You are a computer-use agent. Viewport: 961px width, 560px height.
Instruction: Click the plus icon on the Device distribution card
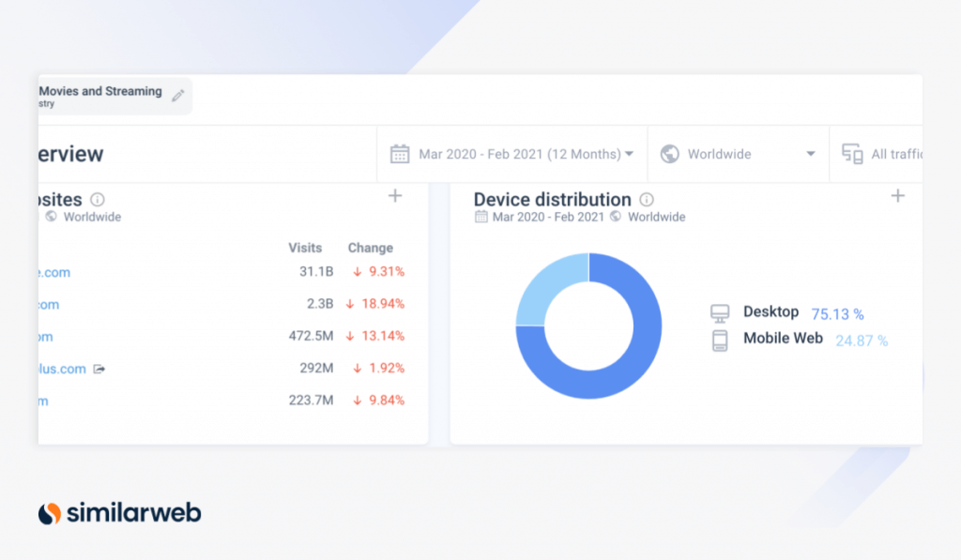[x=897, y=196]
